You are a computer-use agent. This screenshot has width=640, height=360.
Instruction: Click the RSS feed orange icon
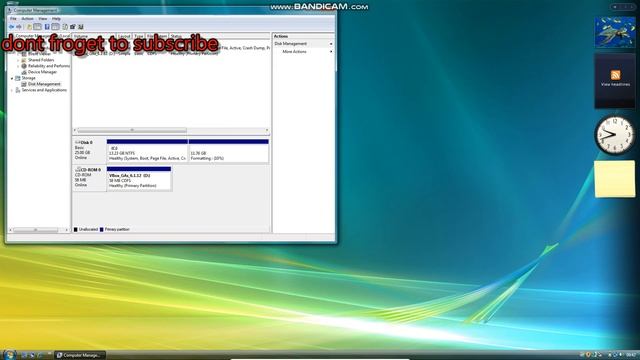(616, 75)
